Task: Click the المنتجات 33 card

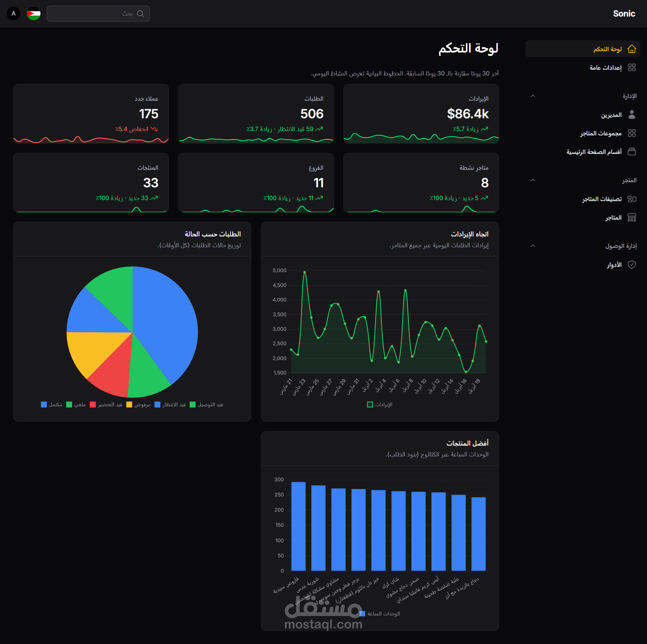Action: (x=91, y=183)
